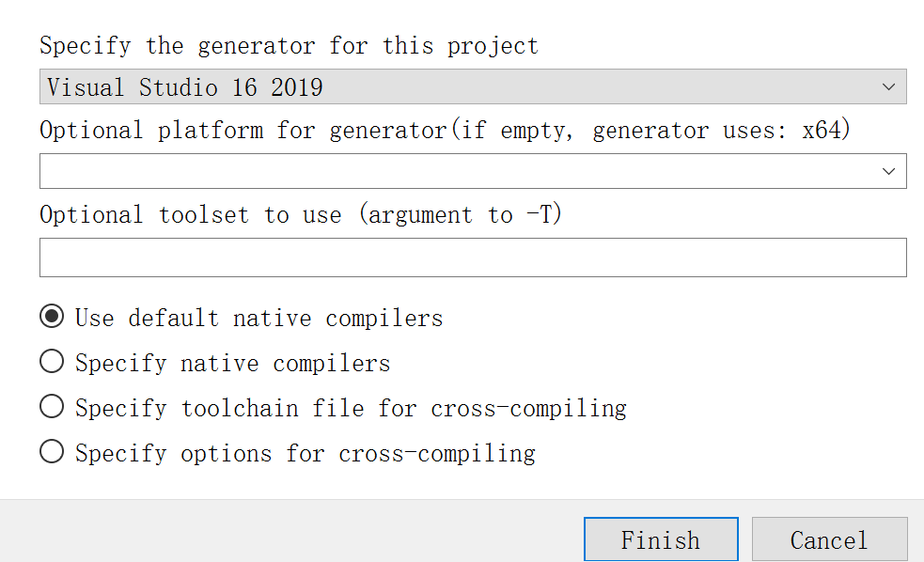Click the 'Specify options for cross-compiling' label text
Viewport: 924px width, 562px height.
(x=305, y=453)
